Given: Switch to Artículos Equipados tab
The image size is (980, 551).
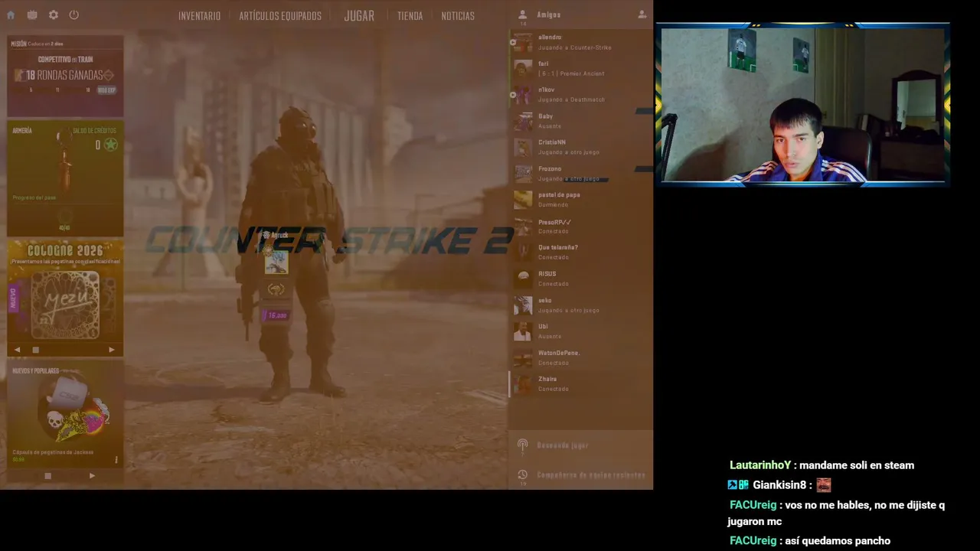Looking at the screenshot, I should click(280, 16).
